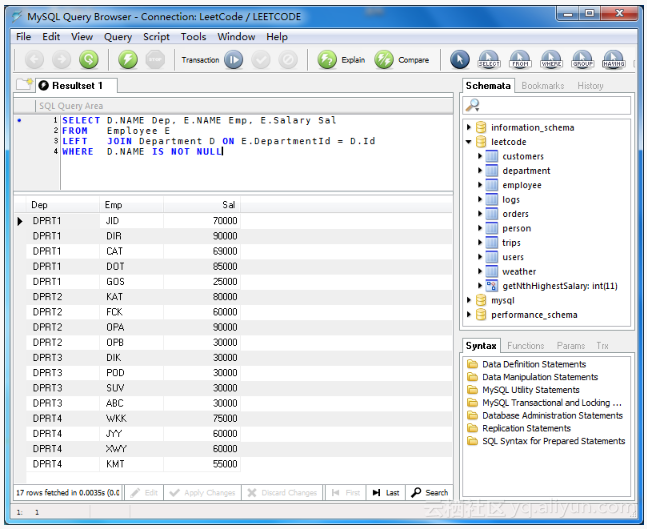Click the GROUP clause builder icon

pyautogui.click(x=583, y=60)
